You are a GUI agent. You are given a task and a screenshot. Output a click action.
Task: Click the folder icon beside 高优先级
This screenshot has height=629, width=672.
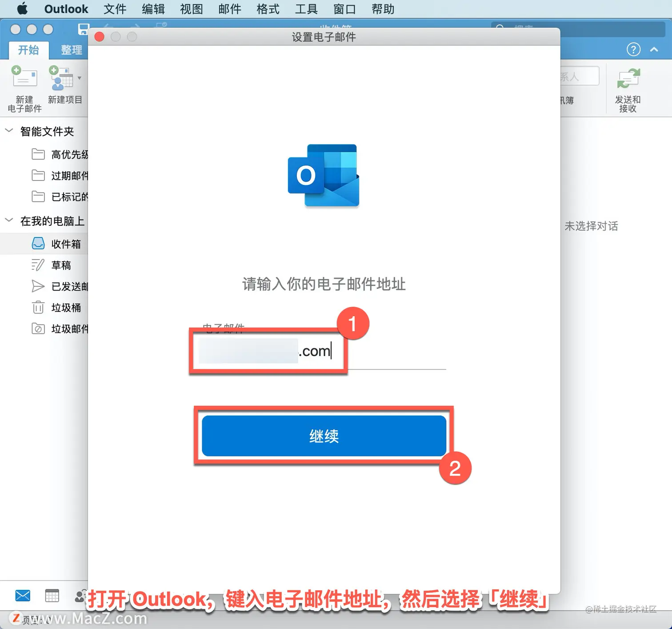pyautogui.click(x=38, y=154)
